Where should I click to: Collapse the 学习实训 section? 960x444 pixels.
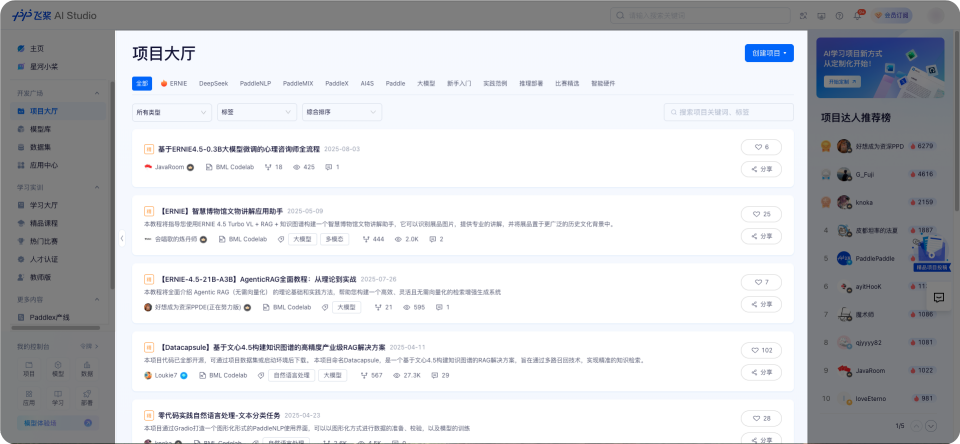pos(97,187)
